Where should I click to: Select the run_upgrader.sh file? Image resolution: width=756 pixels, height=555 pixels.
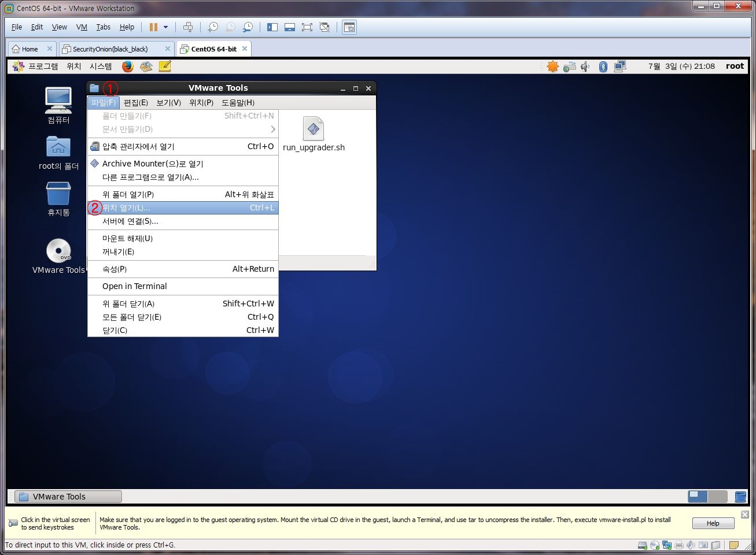[x=314, y=134]
